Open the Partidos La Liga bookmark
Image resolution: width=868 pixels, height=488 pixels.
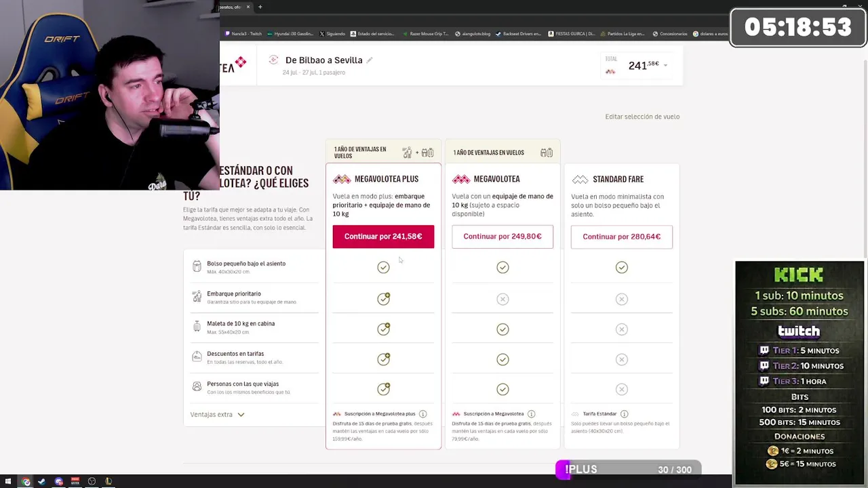pos(623,34)
